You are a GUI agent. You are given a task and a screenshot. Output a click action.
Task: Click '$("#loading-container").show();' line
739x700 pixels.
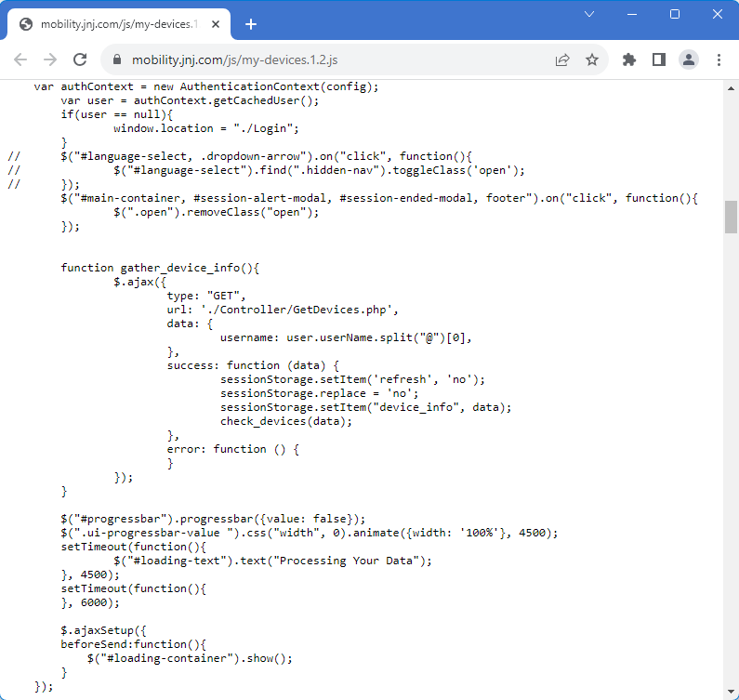point(190,658)
